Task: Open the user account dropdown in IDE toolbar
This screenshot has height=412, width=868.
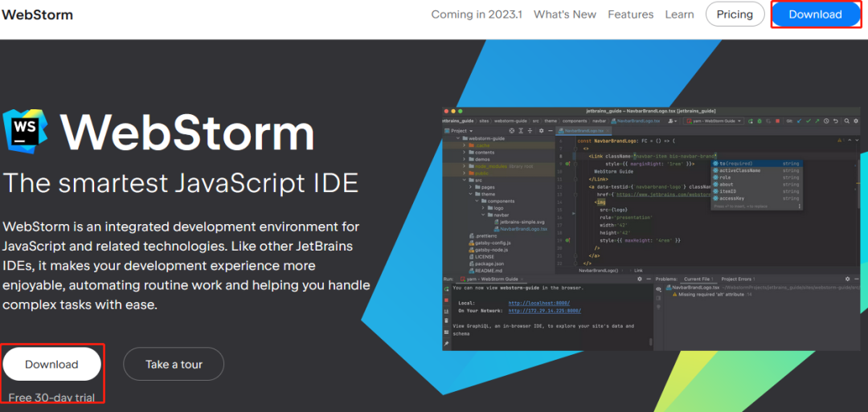Action: tap(673, 121)
